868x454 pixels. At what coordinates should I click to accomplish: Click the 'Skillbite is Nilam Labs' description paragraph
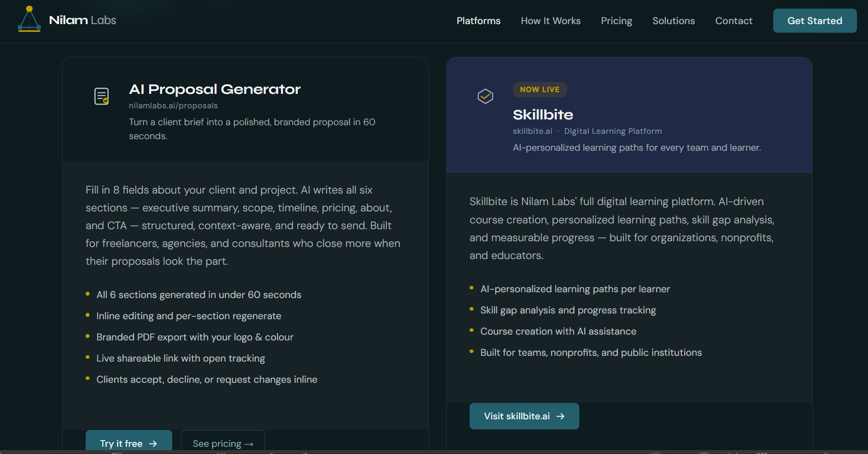pos(622,228)
